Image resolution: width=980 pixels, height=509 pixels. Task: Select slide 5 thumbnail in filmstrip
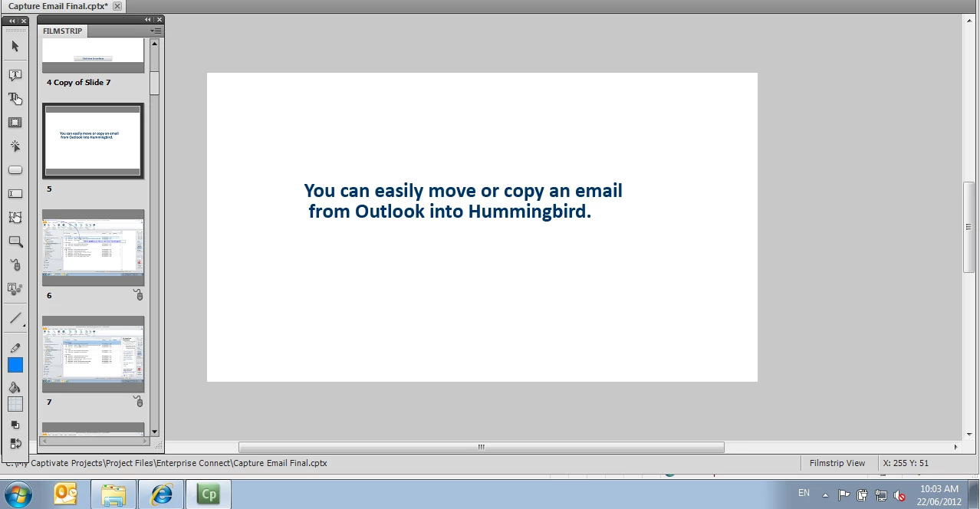pyautogui.click(x=93, y=141)
